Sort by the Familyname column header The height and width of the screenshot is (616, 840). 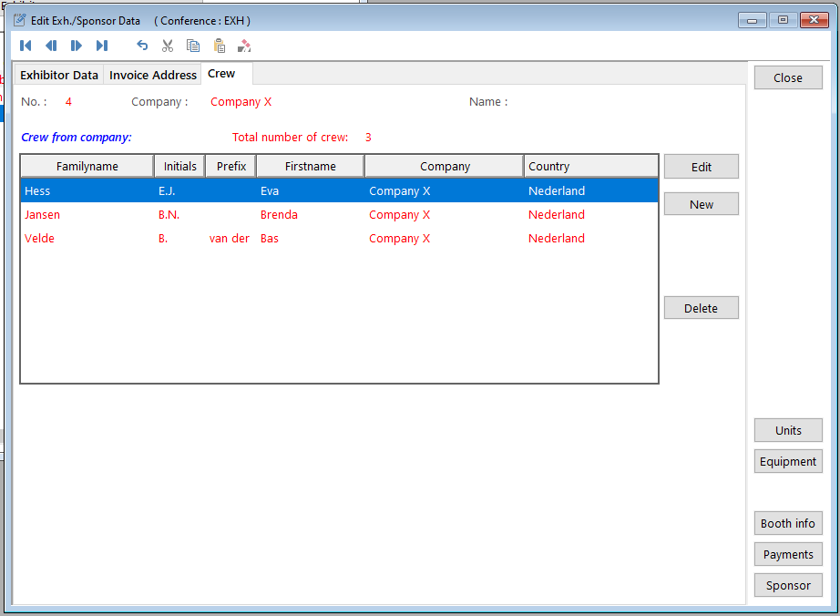[x=87, y=166]
